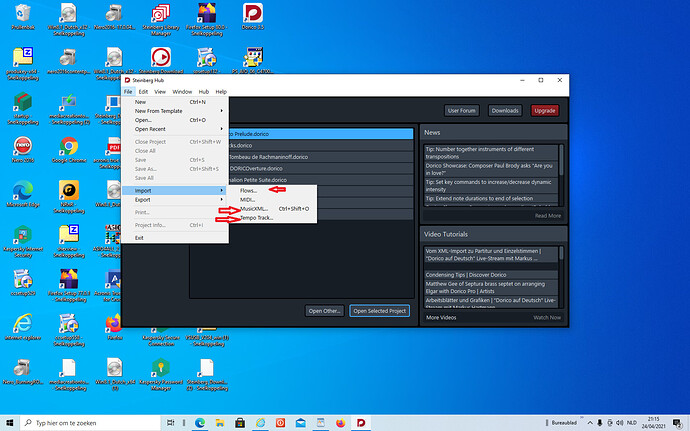Image resolution: width=690 pixels, height=431 pixels.
Task: Click the volume speaker tray icon
Action: click(620, 423)
